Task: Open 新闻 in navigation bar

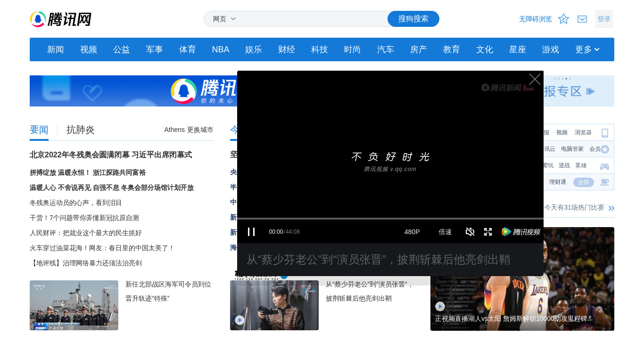Action: 56,49
